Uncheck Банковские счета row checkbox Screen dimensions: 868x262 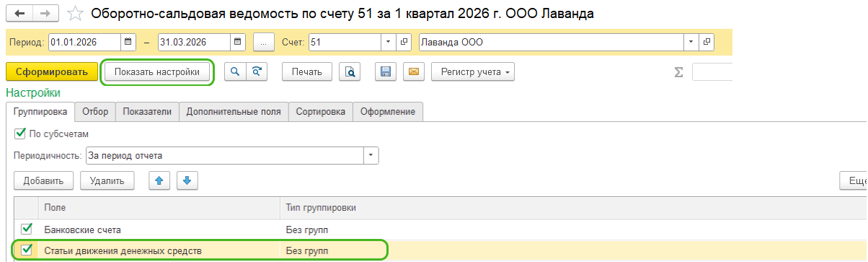(x=27, y=229)
